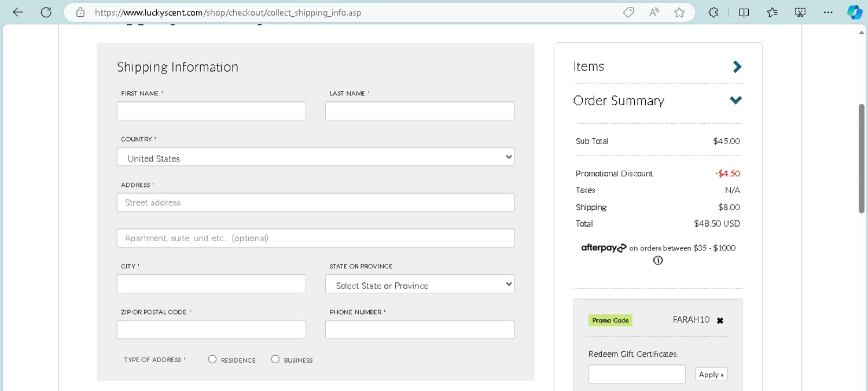Open Afterpay info circle icon
The image size is (868, 391).
tap(658, 261)
